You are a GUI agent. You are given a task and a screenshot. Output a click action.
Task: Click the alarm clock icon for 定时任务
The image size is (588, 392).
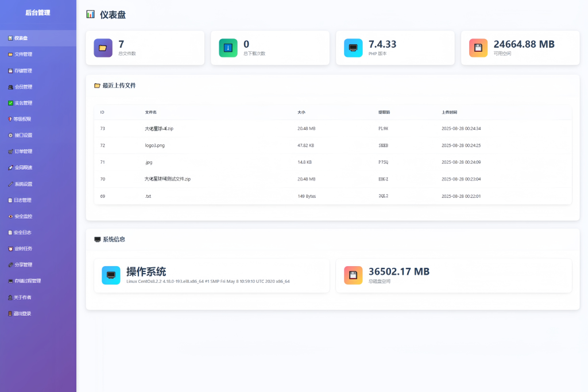(x=10, y=249)
